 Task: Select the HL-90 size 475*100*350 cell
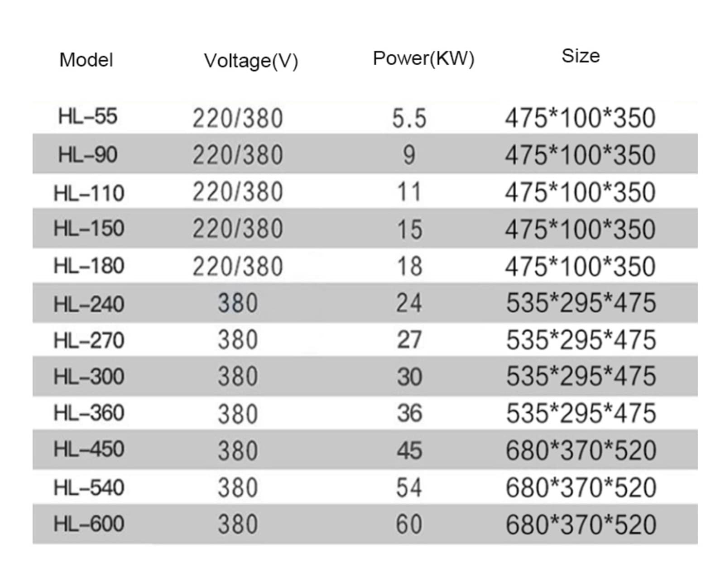click(581, 155)
